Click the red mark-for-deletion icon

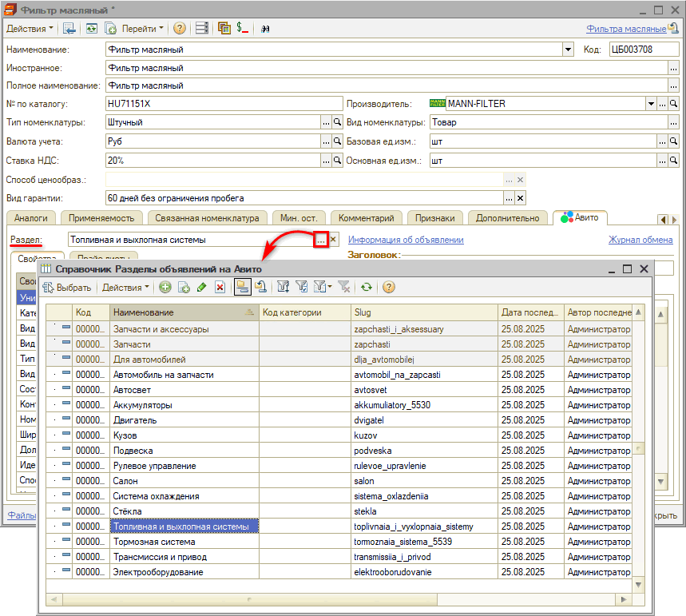220,287
